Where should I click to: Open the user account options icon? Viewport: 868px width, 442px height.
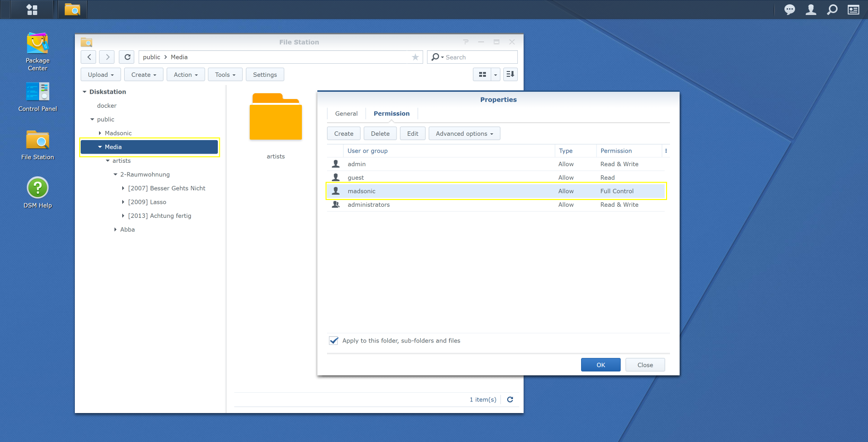[x=811, y=10]
